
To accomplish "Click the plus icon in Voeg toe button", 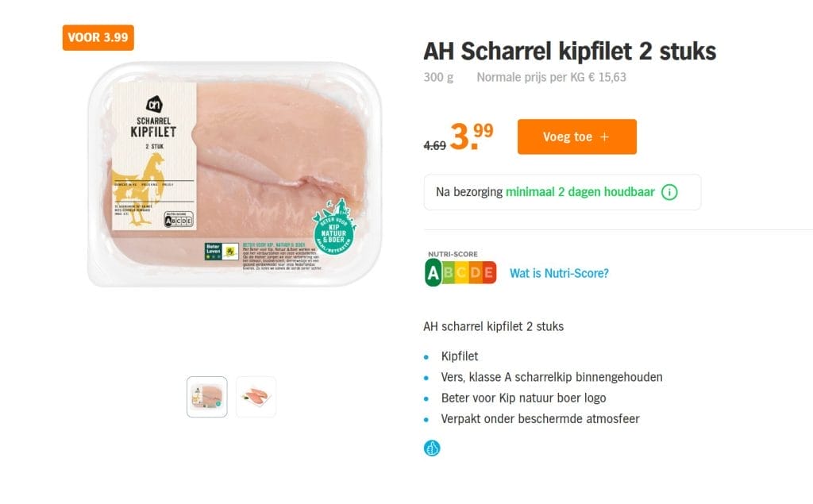I will pyautogui.click(x=604, y=137).
